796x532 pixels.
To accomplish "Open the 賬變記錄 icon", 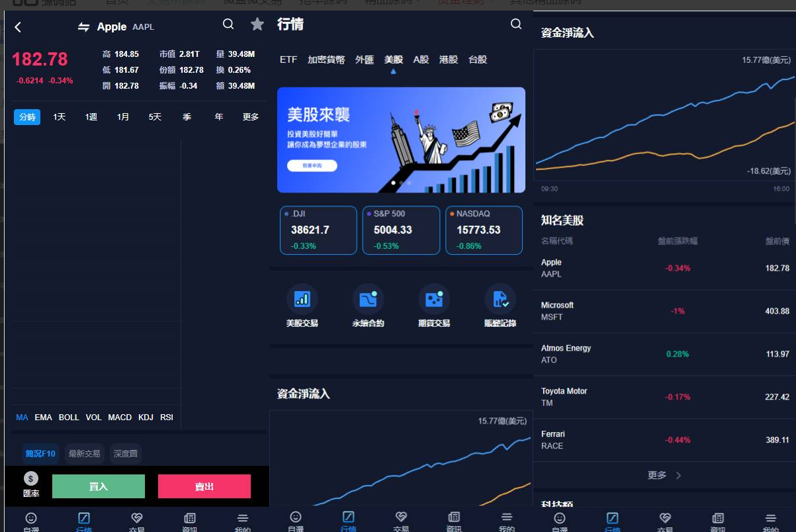I will [500, 300].
